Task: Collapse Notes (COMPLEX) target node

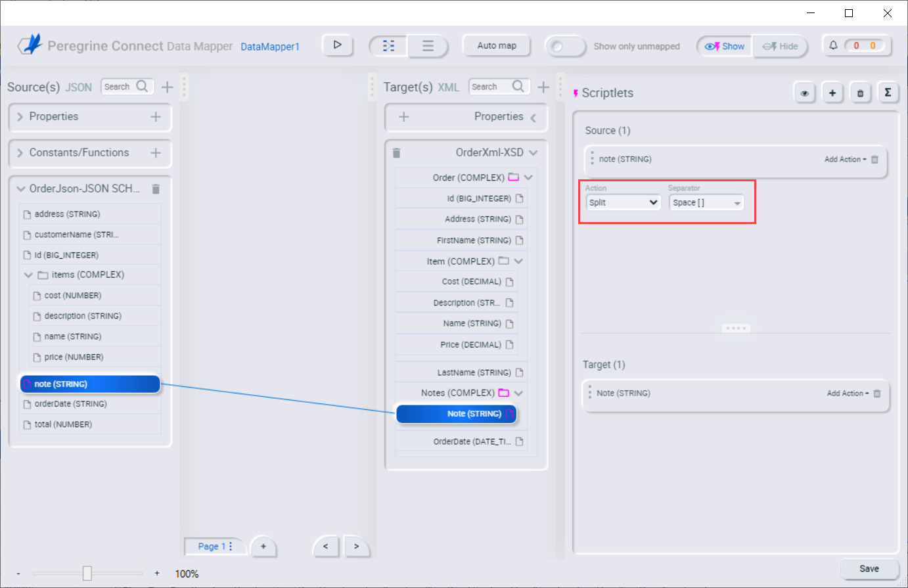Action: pos(518,393)
